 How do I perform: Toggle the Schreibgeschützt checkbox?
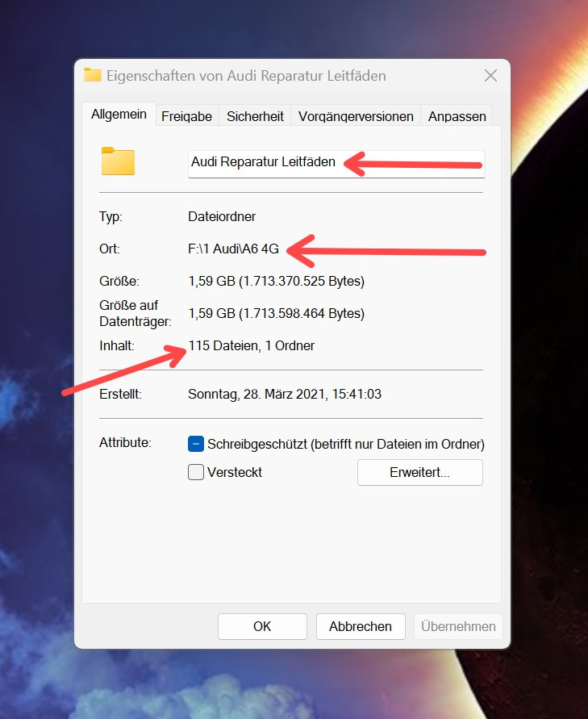(x=196, y=444)
